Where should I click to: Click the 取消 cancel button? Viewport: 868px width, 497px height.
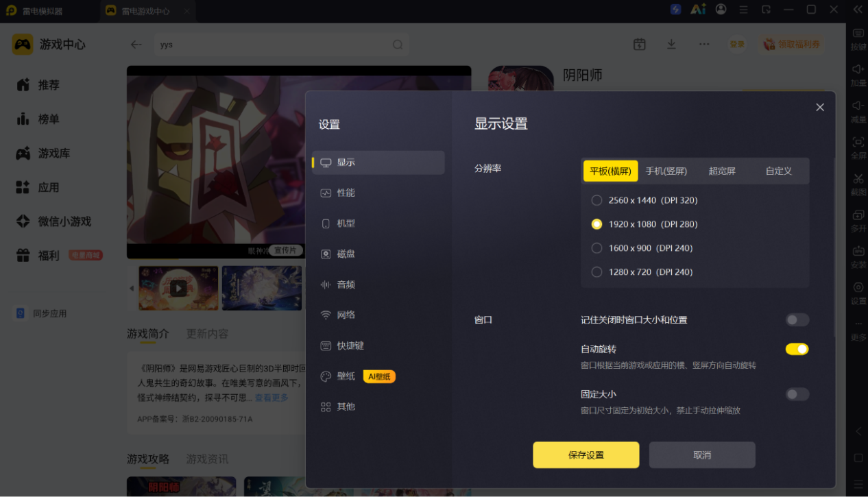[702, 454]
